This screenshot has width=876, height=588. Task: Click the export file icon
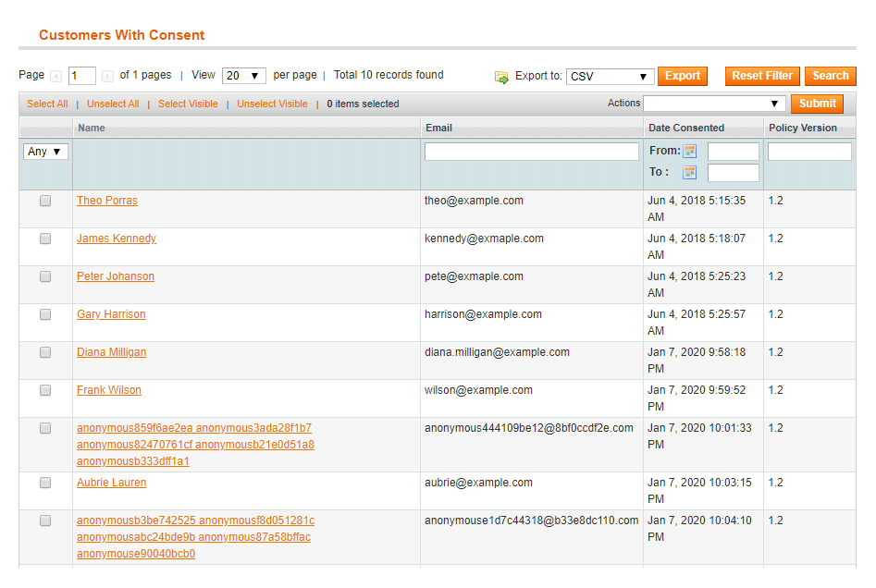coord(501,77)
